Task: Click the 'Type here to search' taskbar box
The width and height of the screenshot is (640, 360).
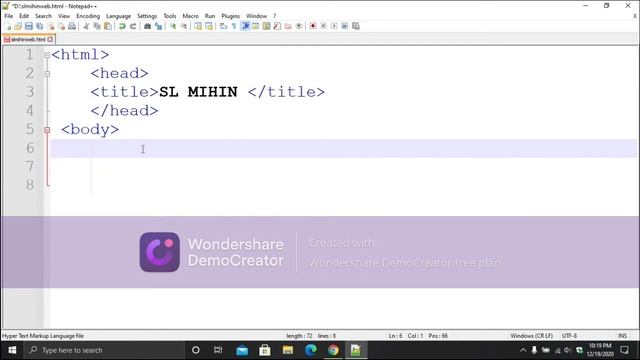Action: [x=104, y=350]
